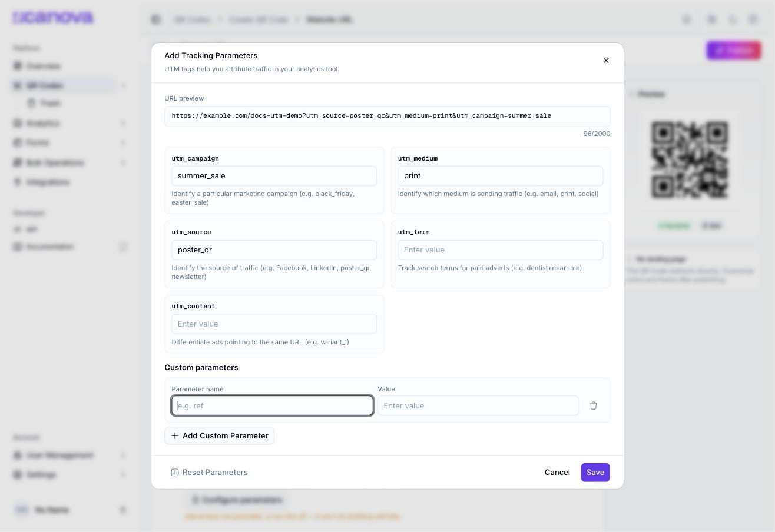
Task: Open Settings in the blurred sidebar
Action: pyautogui.click(x=41, y=474)
